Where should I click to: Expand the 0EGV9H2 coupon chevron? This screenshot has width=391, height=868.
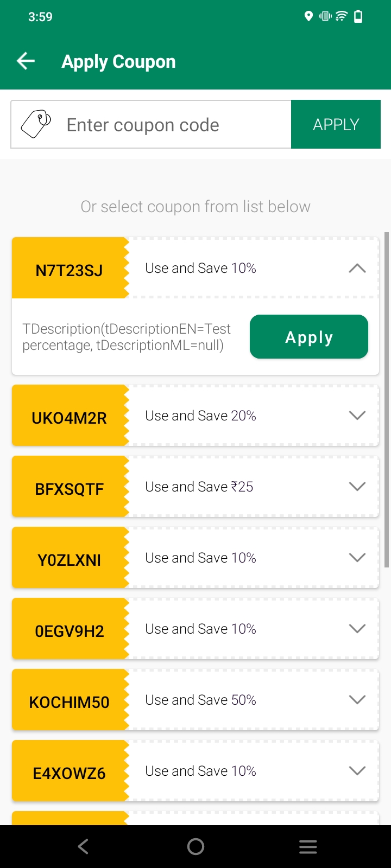(x=357, y=629)
